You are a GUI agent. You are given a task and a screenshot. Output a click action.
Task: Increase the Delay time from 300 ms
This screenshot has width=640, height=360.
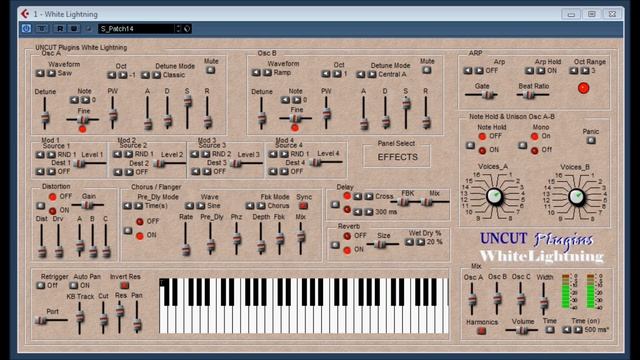(369, 212)
